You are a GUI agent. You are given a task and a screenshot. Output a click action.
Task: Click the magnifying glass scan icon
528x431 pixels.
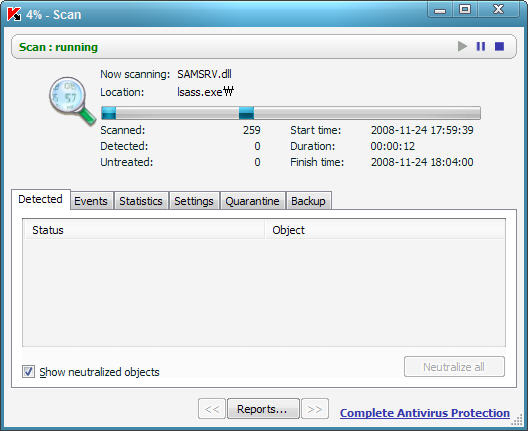(x=72, y=101)
